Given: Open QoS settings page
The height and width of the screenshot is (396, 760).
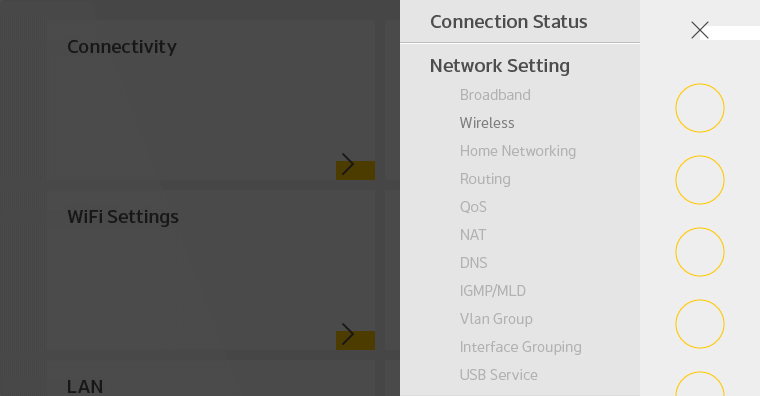Looking at the screenshot, I should pos(473,207).
